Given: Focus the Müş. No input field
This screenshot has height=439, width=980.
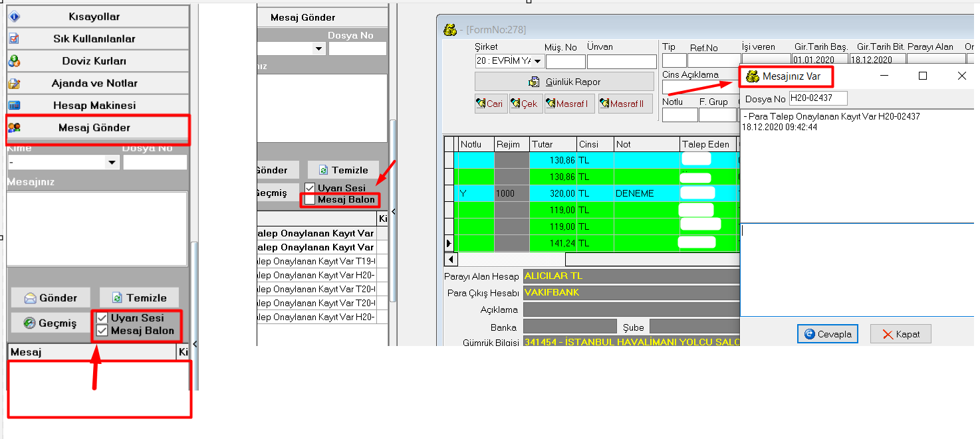Looking at the screenshot, I should (565, 62).
